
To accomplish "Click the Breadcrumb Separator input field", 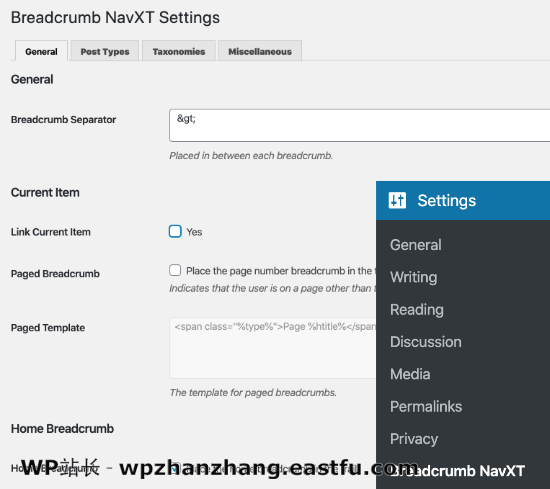I will [x=360, y=125].
